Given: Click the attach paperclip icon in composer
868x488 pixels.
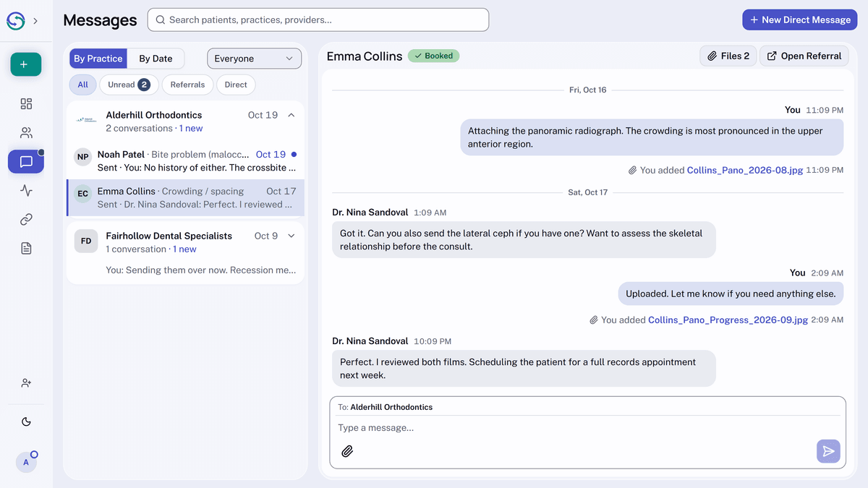Looking at the screenshot, I should pos(347,451).
